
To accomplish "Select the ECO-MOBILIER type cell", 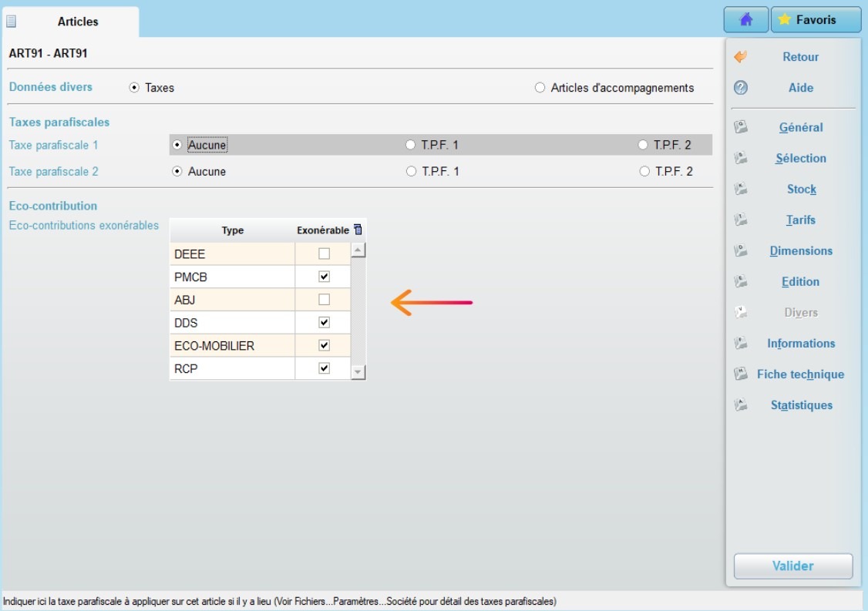I will 232,346.
